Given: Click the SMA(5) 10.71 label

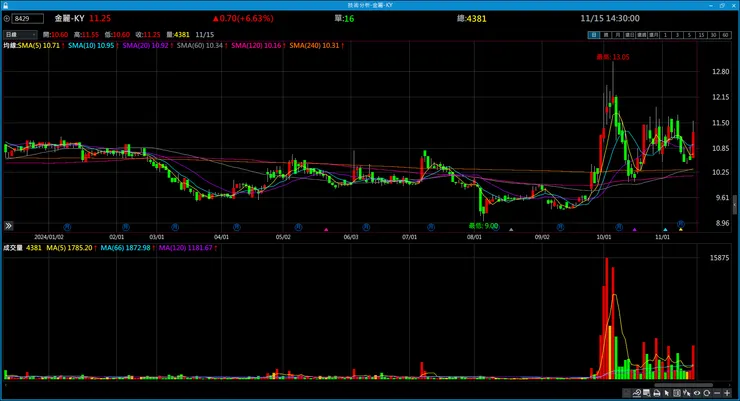Looking at the screenshot, I should click(39, 45).
